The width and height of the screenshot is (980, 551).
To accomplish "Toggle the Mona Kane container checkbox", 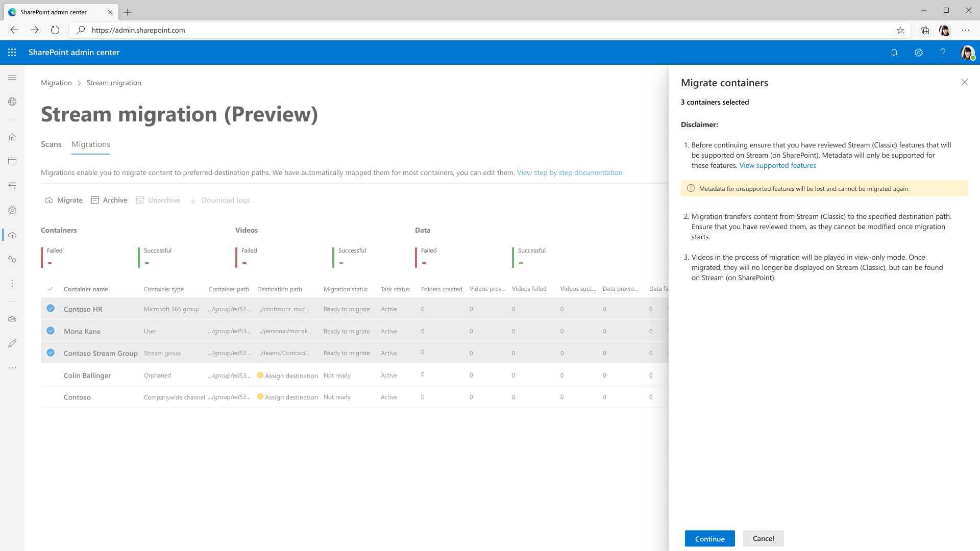I will 51,330.
